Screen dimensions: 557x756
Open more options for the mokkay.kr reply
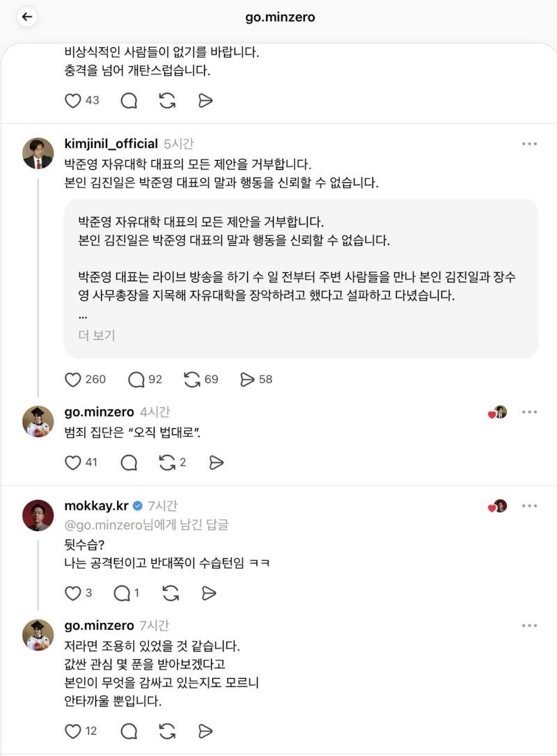(x=529, y=506)
